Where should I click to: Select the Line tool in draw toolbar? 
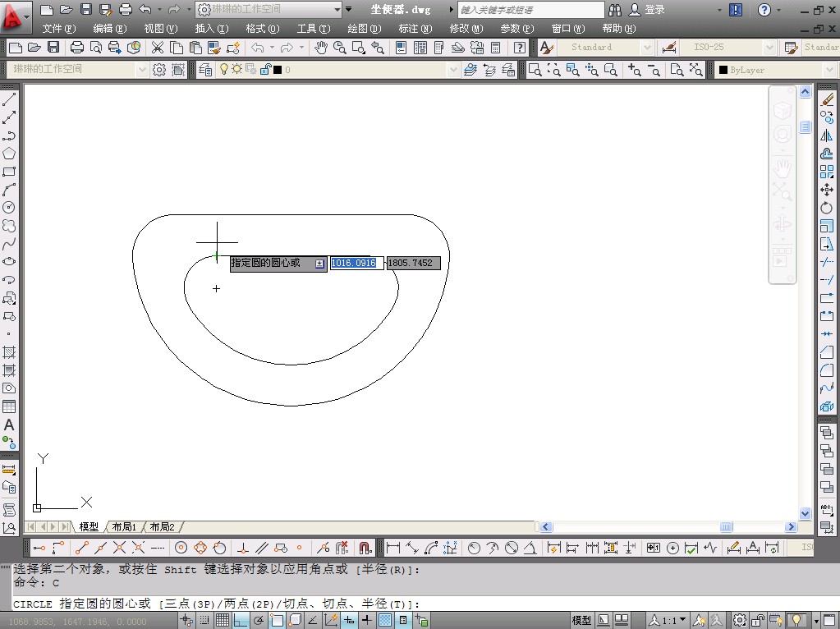(9, 99)
